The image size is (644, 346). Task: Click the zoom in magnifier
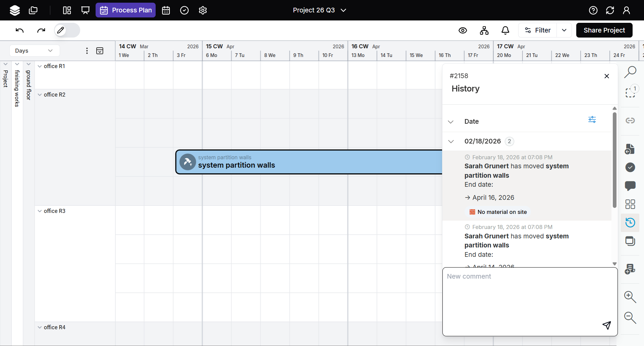click(x=630, y=297)
